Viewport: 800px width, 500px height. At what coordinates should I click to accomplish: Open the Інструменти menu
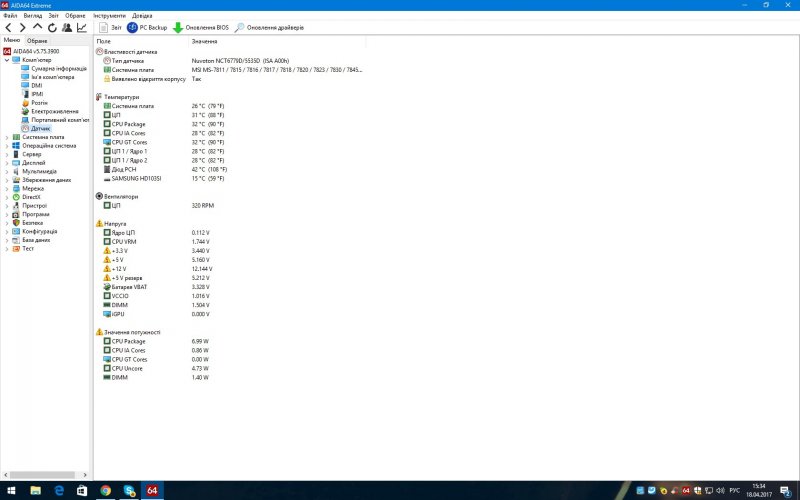109,16
